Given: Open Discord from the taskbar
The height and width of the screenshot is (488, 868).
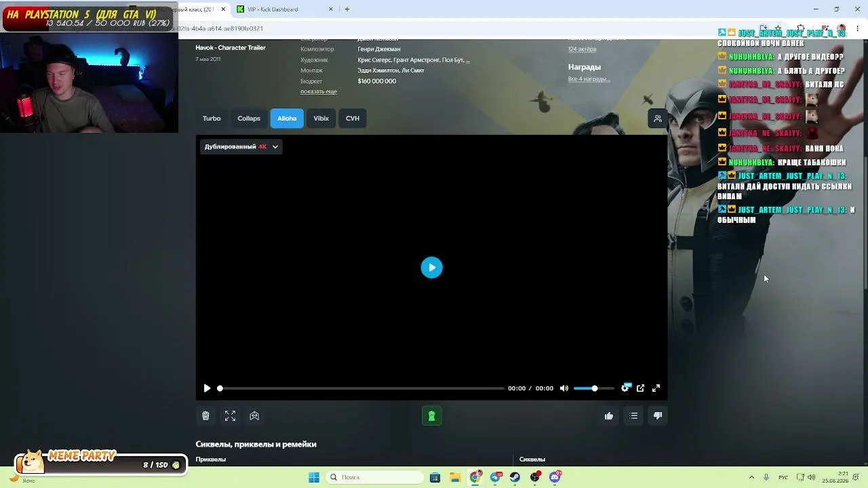Looking at the screenshot, I should (x=555, y=477).
